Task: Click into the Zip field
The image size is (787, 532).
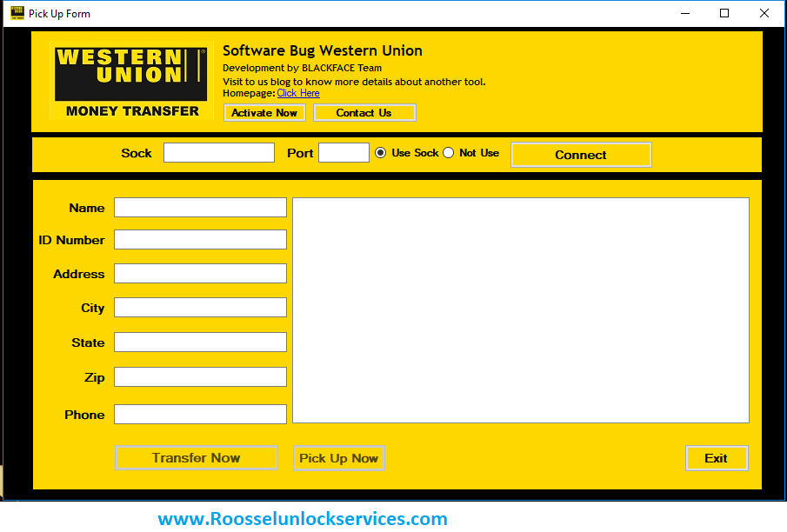Action: (x=200, y=377)
